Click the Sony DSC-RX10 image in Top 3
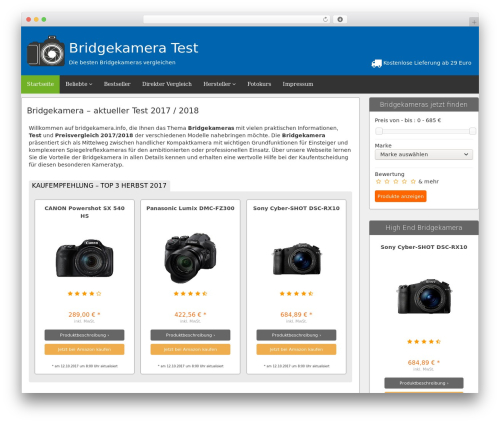The height and width of the screenshot is (423, 500). pos(297,259)
